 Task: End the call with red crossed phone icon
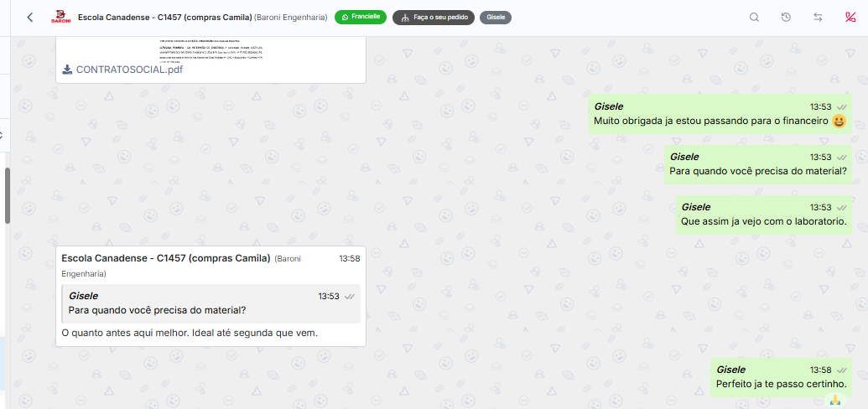pyautogui.click(x=850, y=17)
